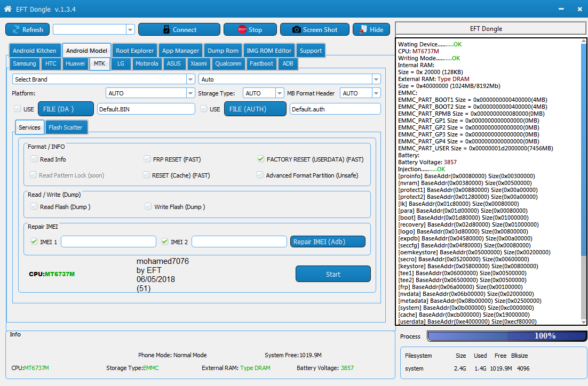Go to the App Manager tab
Viewport: 588px width, 386px height.
click(x=181, y=51)
